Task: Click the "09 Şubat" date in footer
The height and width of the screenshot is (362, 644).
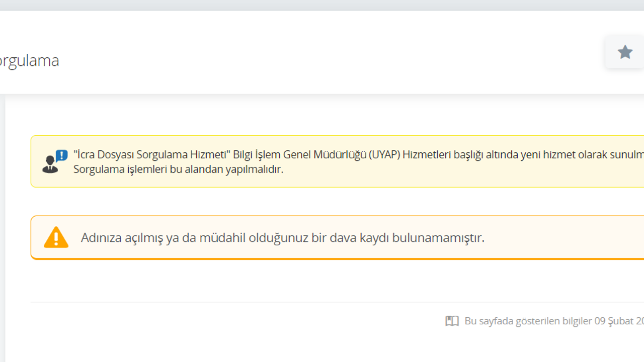Action: 614,321
